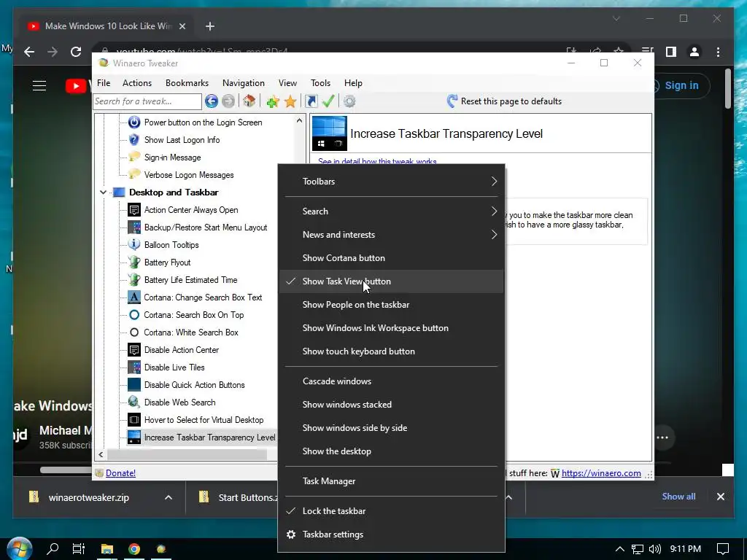
Task: Open the Actions menu
Action: point(136,83)
